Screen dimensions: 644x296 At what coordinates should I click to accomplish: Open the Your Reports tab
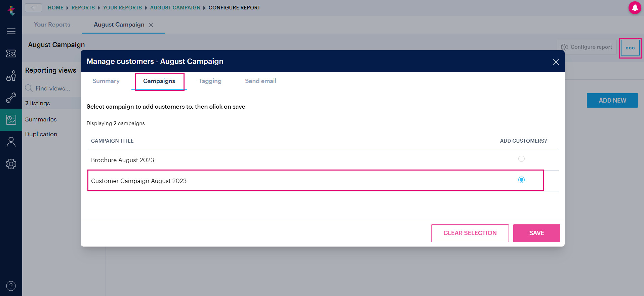tap(52, 25)
